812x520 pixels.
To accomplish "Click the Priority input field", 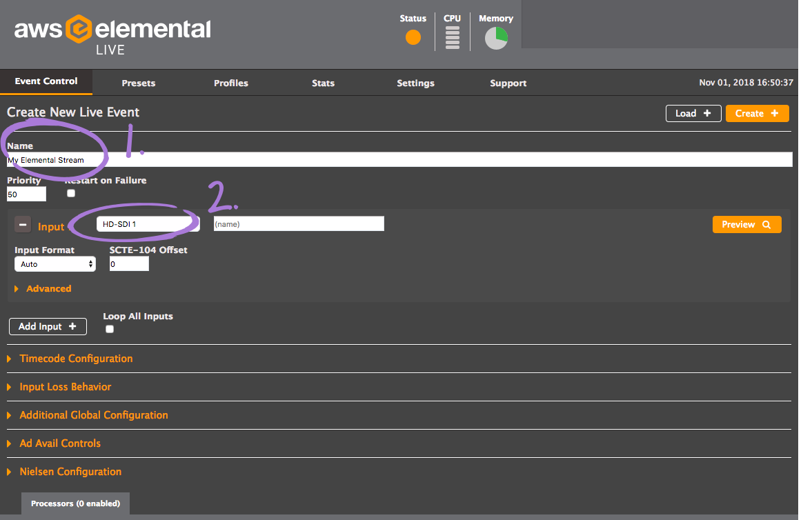I will pos(26,194).
